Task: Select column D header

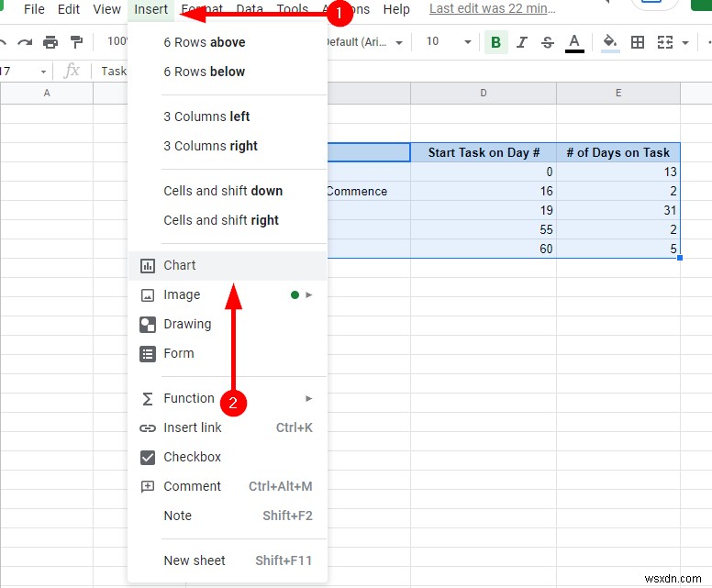Action: (484, 93)
